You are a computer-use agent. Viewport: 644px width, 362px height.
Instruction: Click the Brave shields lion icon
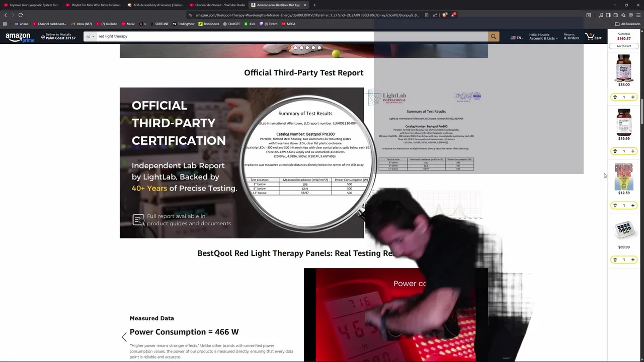pyautogui.click(x=445, y=15)
